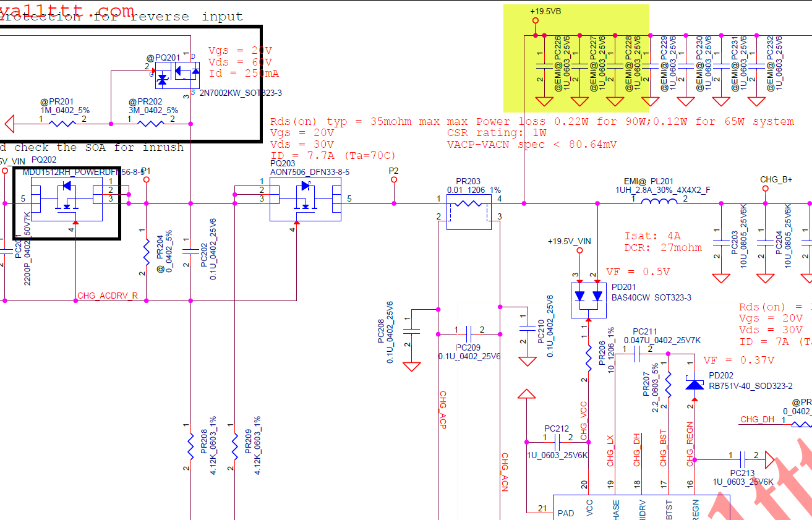Screen dimensions: 812x520
Task: Select the PR203 resistor symbol body
Action: pos(469,211)
